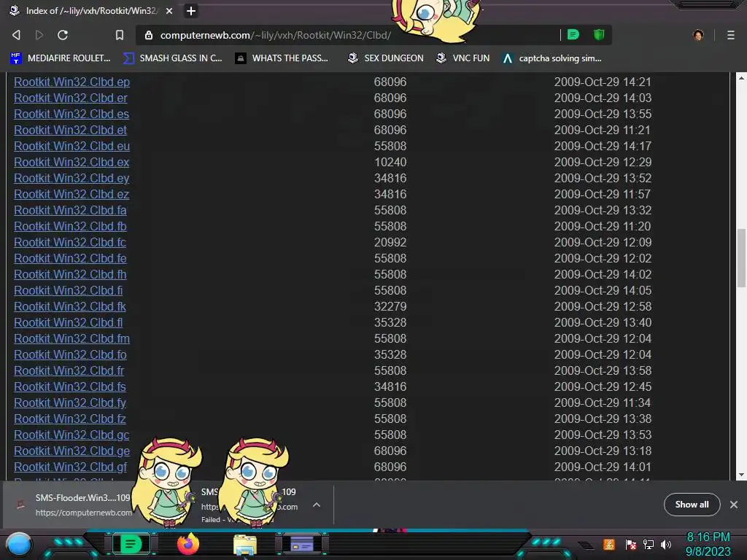Click the green shield extension icon
This screenshot has width=747, height=560.
coord(599,34)
